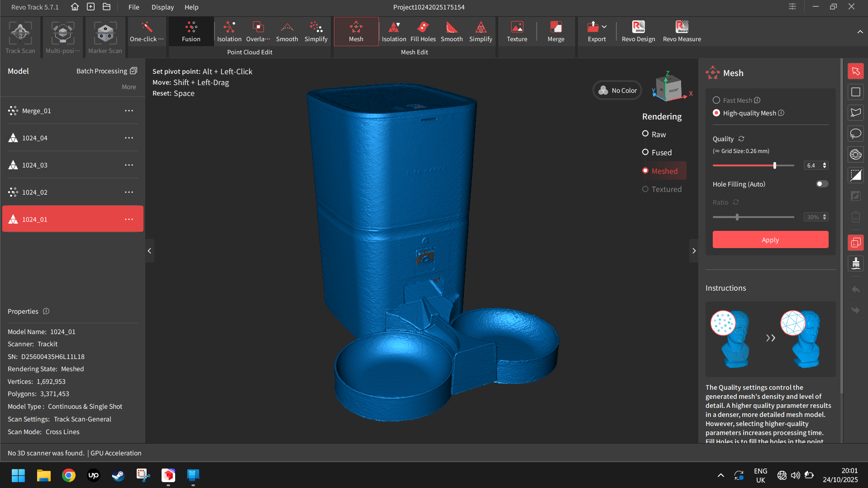868x488 pixels.
Task: Enable the Hole Filling (Auto) switch
Action: [822, 184]
